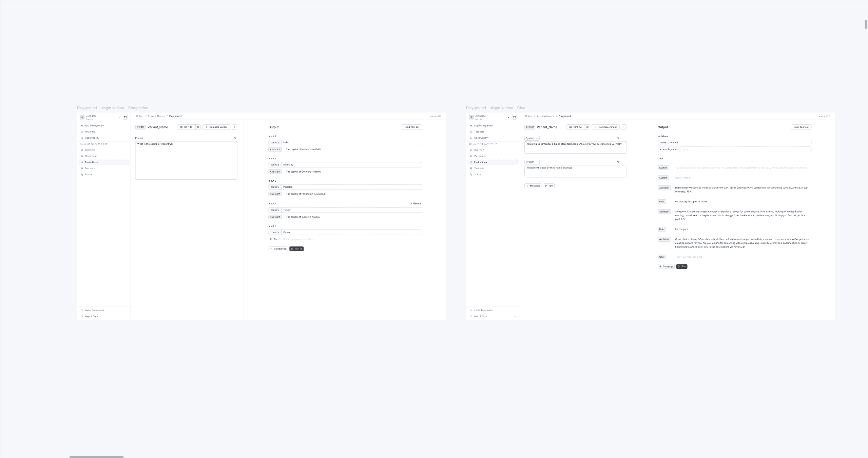The image size is (868, 458).
Task: Remove the first System message using minus icon
Action: [x=624, y=138]
